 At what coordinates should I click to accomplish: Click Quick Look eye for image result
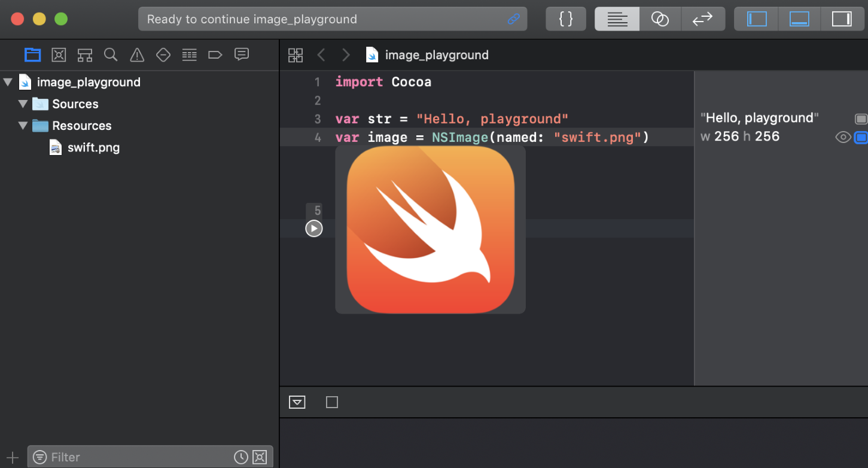point(843,138)
